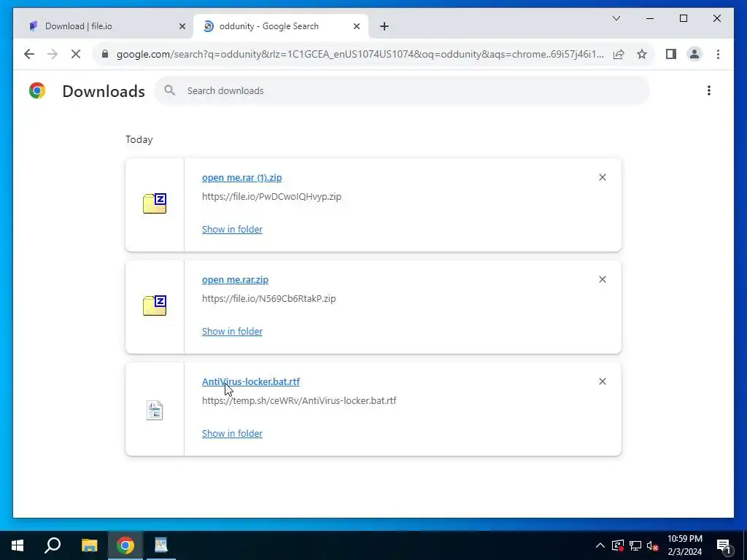Open a new browser tab
747x560 pixels.
(x=384, y=26)
